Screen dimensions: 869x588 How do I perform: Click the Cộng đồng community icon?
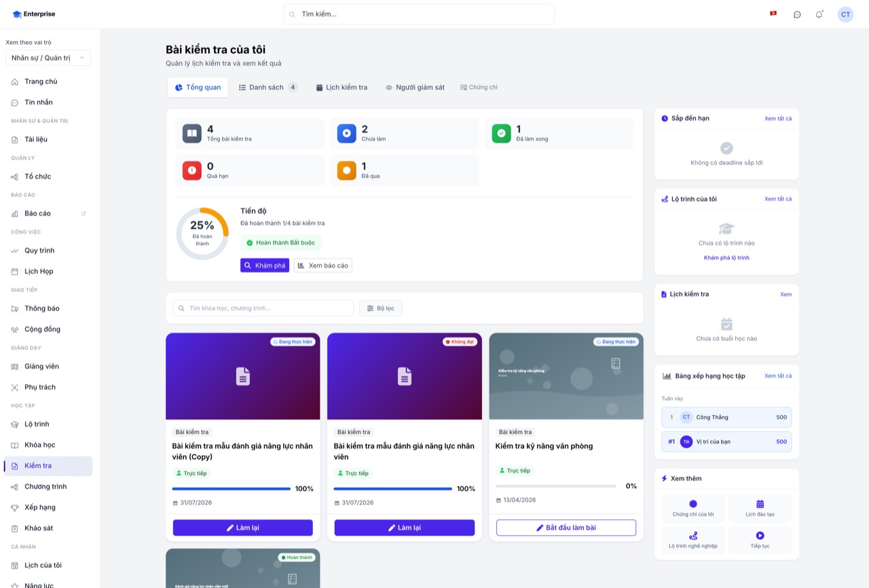(x=15, y=329)
